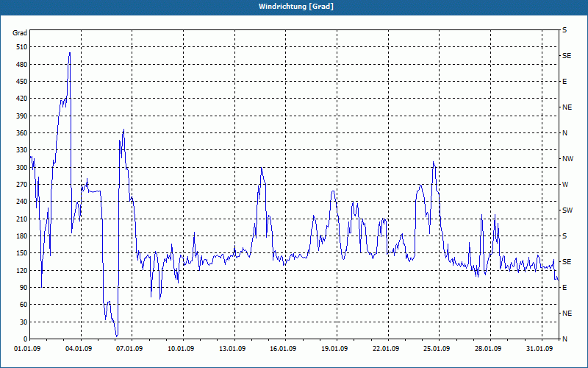Click the 13.01.09 date label
The width and height of the screenshot is (588, 368).
(x=232, y=349)
